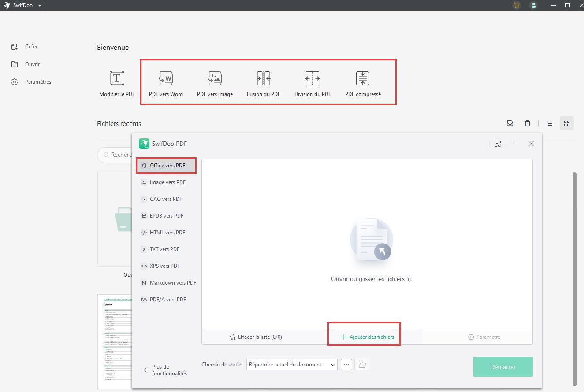Open Chemin de sortie dropdown
This screenshot has width=584, height=392.
pyautogui.click(x=292, y=365)
